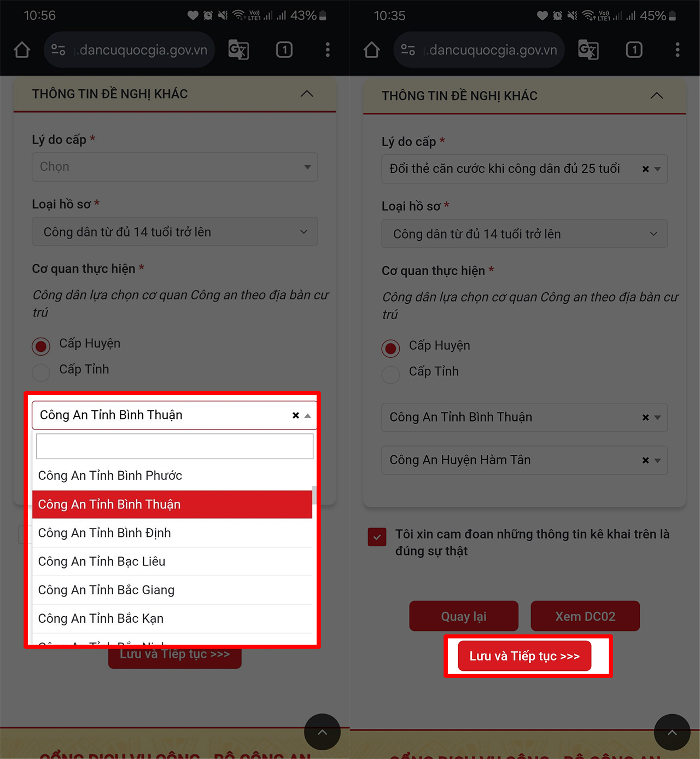Choose Công An Tỉnh Bình Định option
700x759 pixels.
point(172,533)
